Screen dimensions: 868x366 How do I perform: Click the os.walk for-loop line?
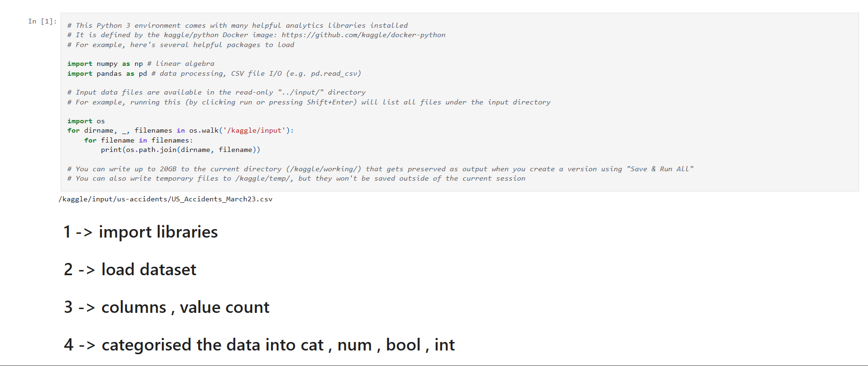[180, 130]
